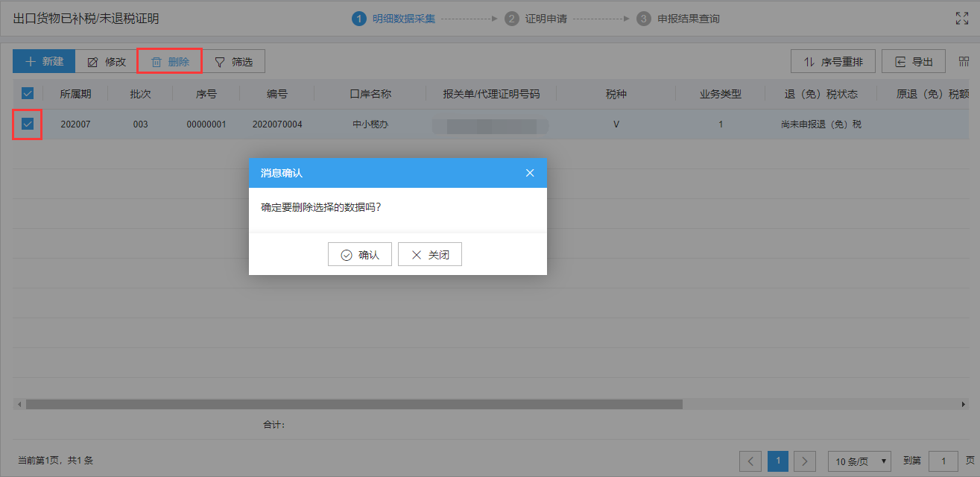Go to step 2 证明申请

[x=536, y=19]
